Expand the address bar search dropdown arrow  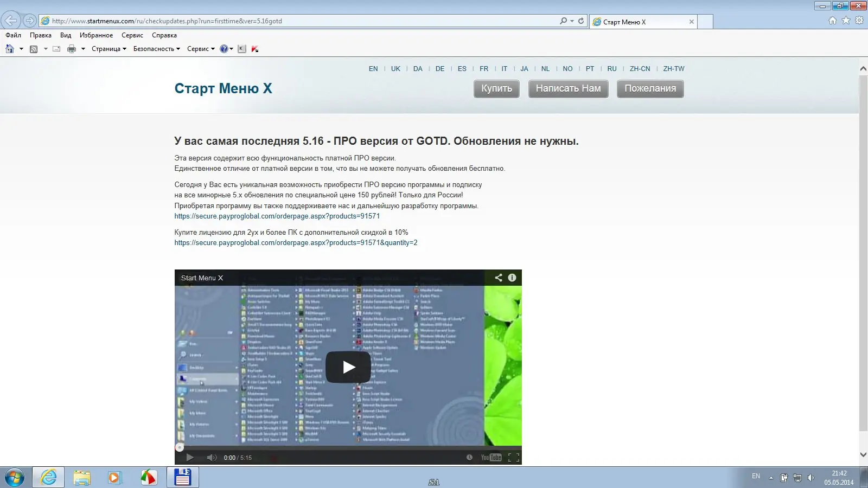pyautogui.click(x=572, y=21)
